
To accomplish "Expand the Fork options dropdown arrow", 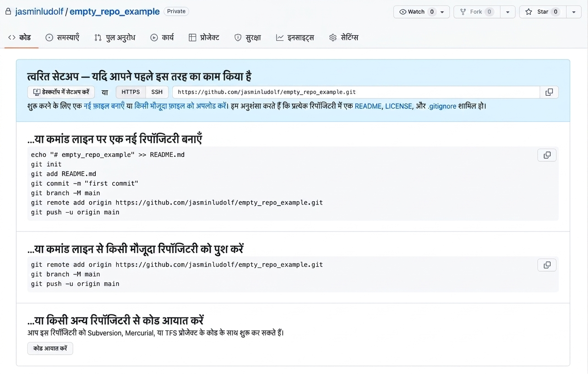I will [507, 12].
